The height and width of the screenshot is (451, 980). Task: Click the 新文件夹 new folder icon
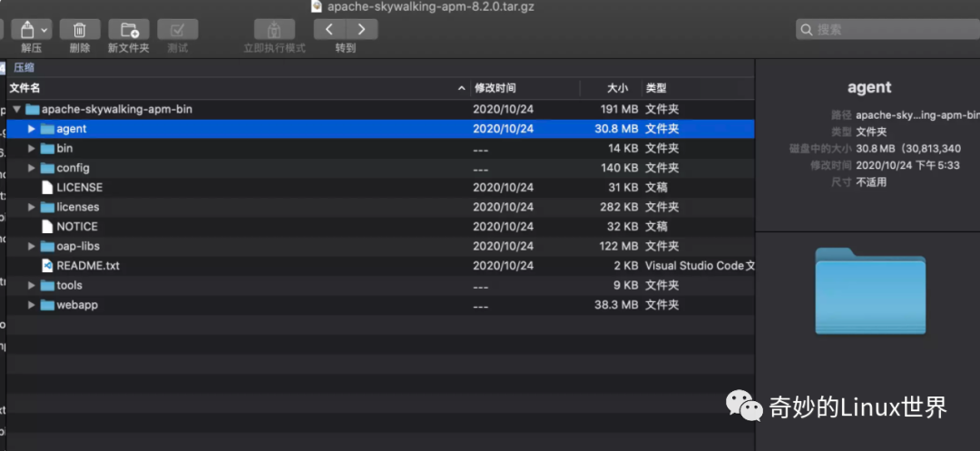pyautogui.click(x=129, y=29)
